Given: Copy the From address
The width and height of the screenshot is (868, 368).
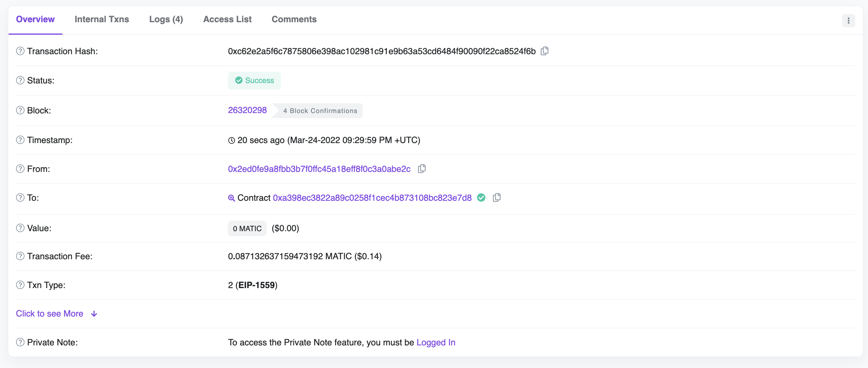Looking at the screenshot, I should coord(422,169).
